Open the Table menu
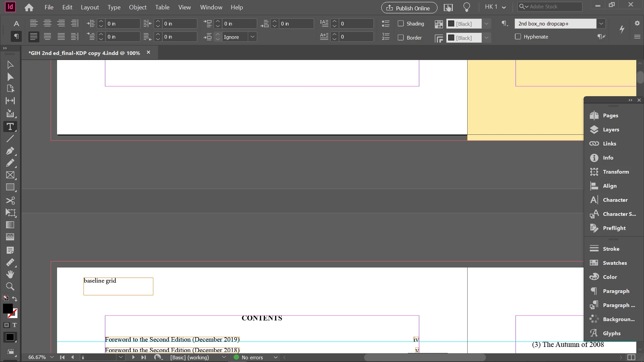 coord(162,7)
